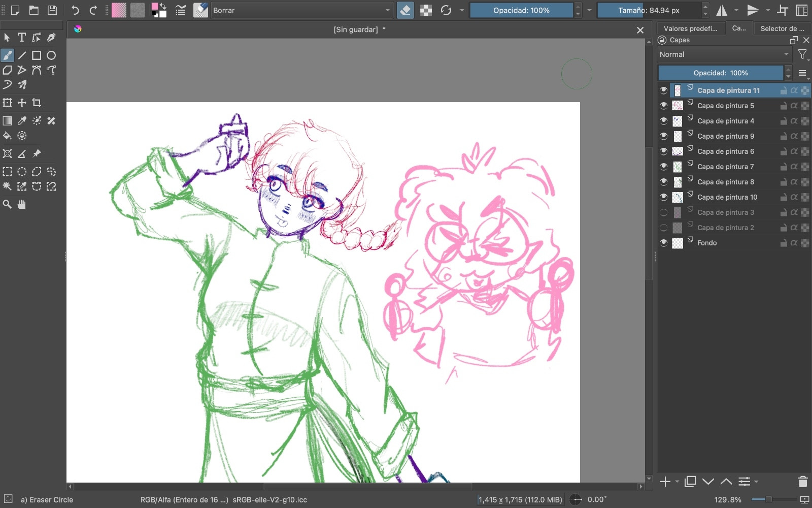Show Capa de pintura 2 layer
812x508 pixels.
pos(663,228)
